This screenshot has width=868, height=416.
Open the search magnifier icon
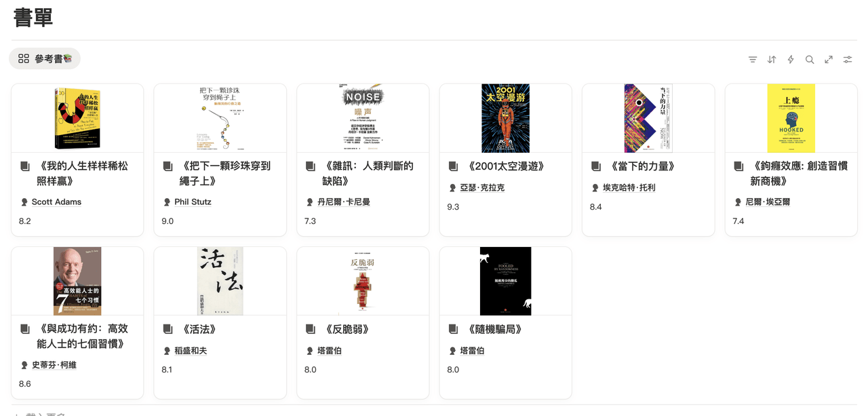tap(810, 60)
